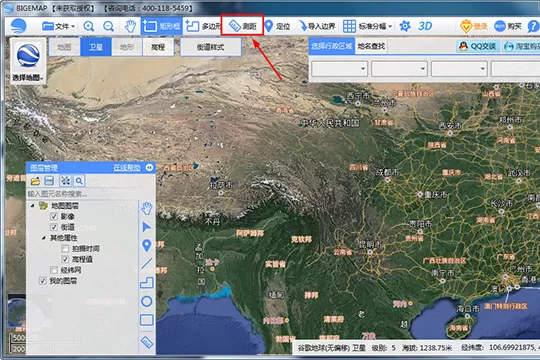The height and width of the screenshot is (360, 540).
Task: Open the 文件 file menu
Action: coord(58,26)
